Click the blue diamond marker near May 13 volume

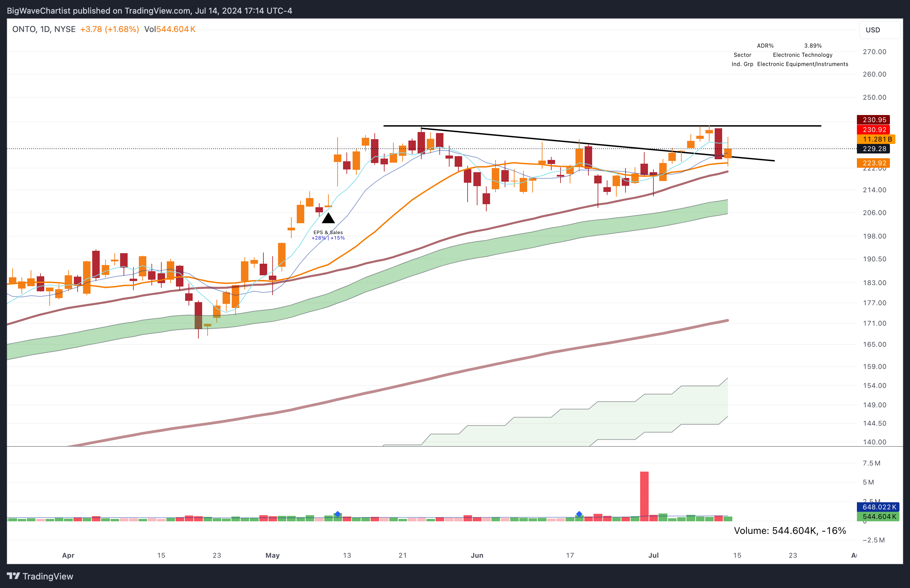tap(337, 514)
